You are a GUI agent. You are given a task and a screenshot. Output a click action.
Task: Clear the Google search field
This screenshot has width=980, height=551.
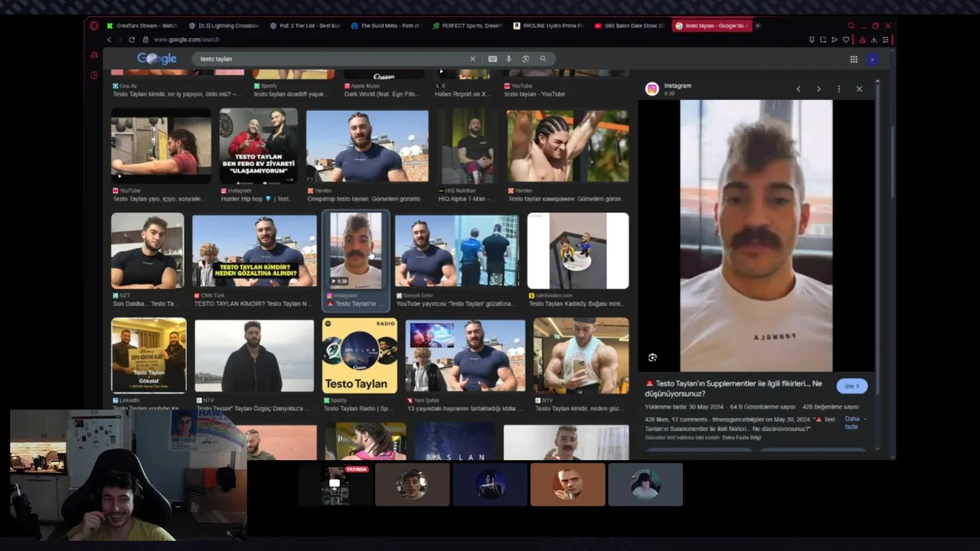pos(472,59)
